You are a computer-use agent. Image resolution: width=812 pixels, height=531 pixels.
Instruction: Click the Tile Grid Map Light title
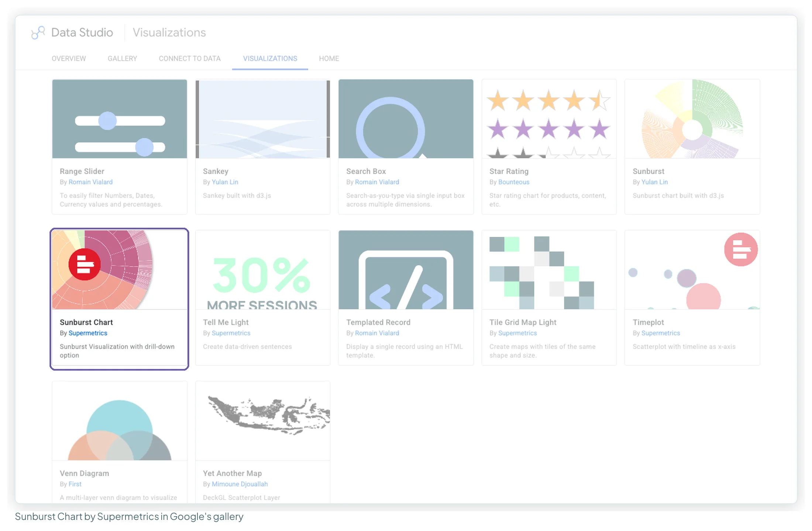pos(523,322)
